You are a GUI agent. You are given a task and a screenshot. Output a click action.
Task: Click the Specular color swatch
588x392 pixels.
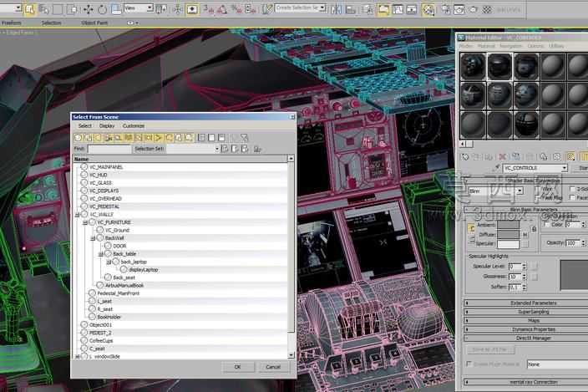508,244
